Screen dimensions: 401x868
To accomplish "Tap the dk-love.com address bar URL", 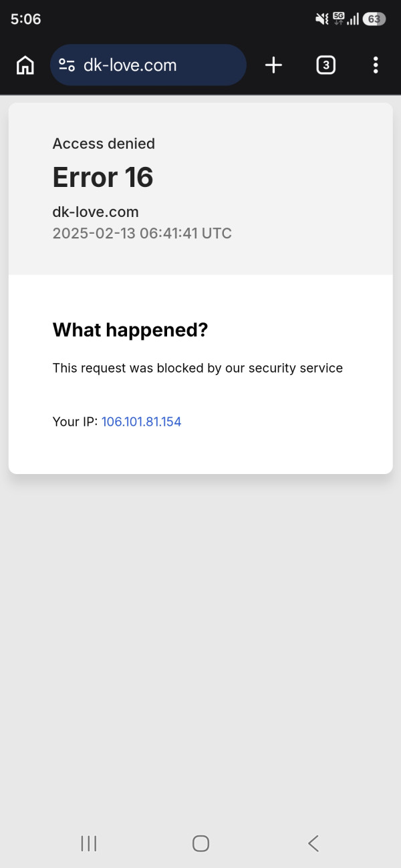I will click(x=130, y=65).
